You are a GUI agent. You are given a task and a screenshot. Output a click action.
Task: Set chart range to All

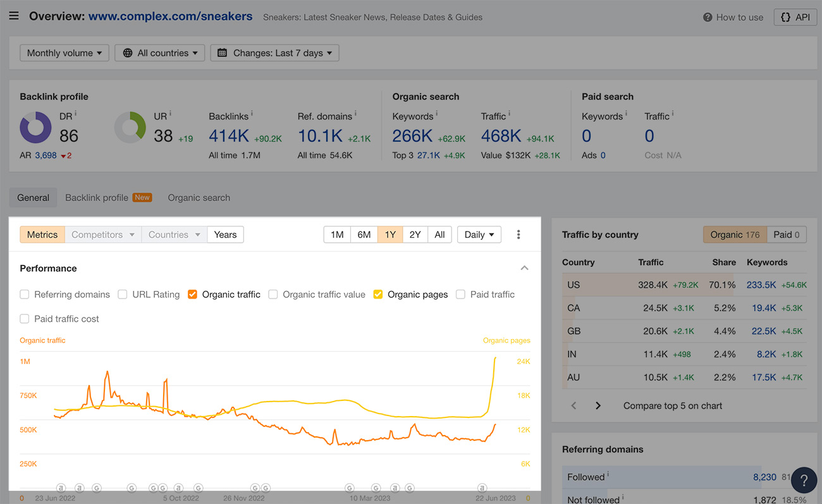coord(439,235)
